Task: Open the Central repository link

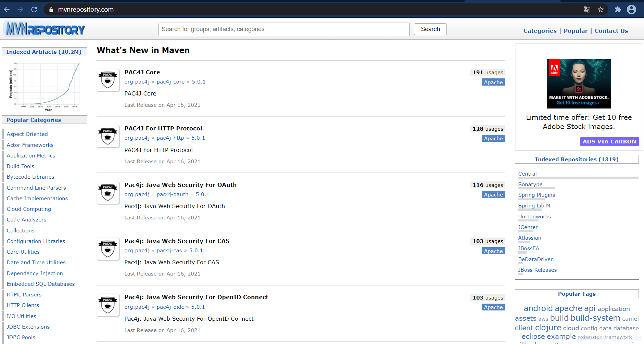Action: pos(528,174)
